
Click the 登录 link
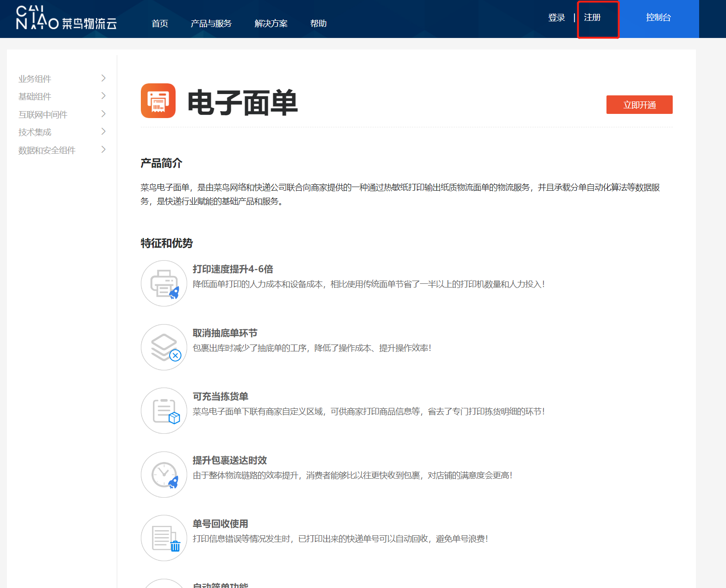tap(556, 18)
